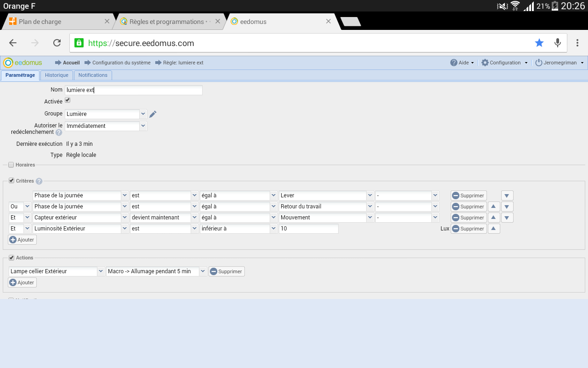Screen dimensions: 588x368
Task: Expand the Immédiatement redéclenchement dropdown
Action: [143, 126]
